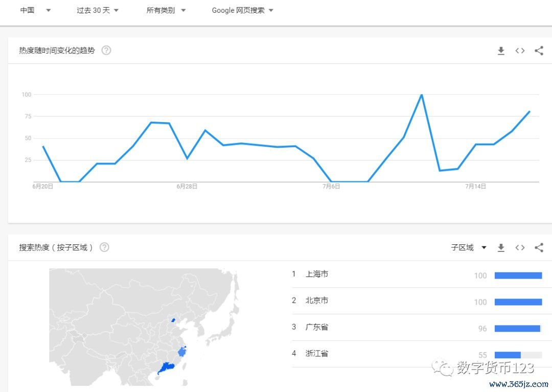Open the Google 网页搜索 search type dropdown
This screenshot has height=392, width=552.
coord(242,10)
